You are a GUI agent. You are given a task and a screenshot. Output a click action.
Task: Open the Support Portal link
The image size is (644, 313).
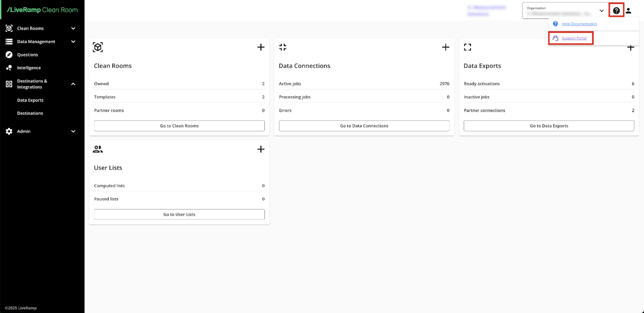(x=574, y=38)
